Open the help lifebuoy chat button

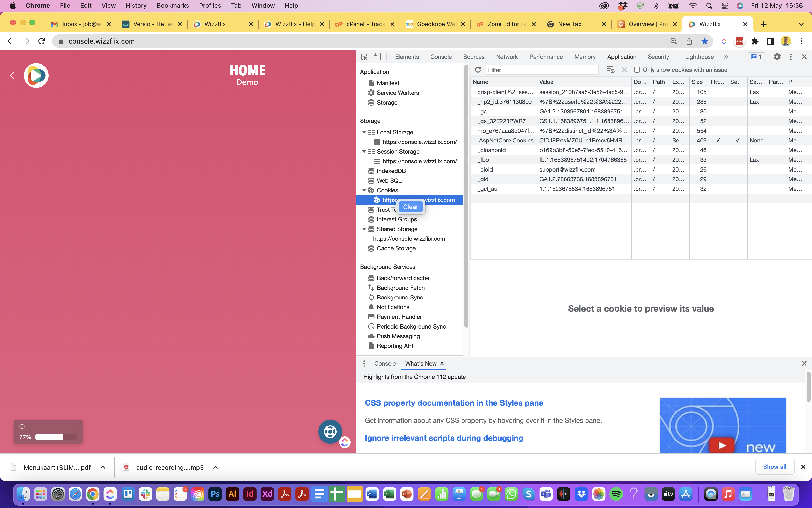(330, 432)
